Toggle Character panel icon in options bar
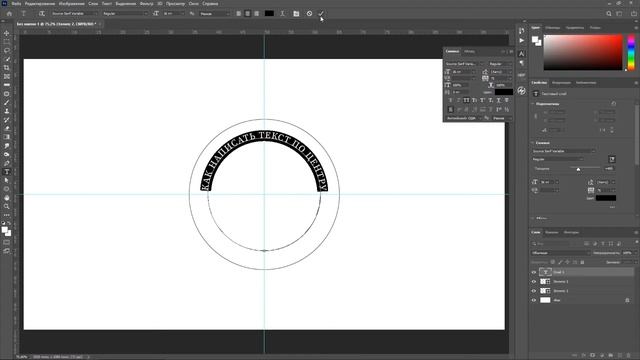Screen dimensions: 640x360 pos(296,13)
